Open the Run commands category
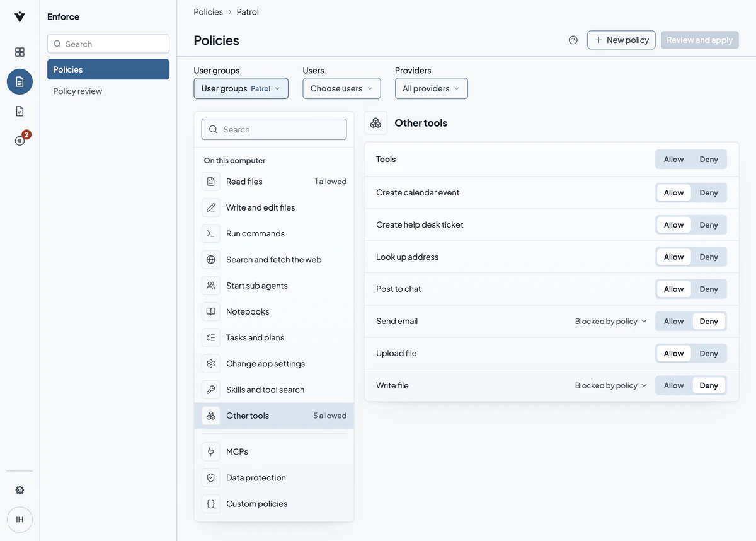Viewport: 756px width, 541px height. tap(274, 233)
